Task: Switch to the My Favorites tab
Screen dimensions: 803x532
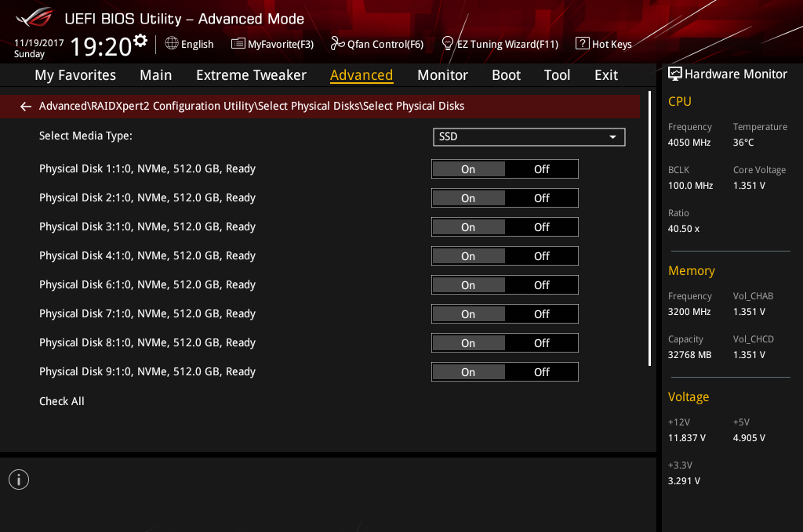Action: [75, 75]
